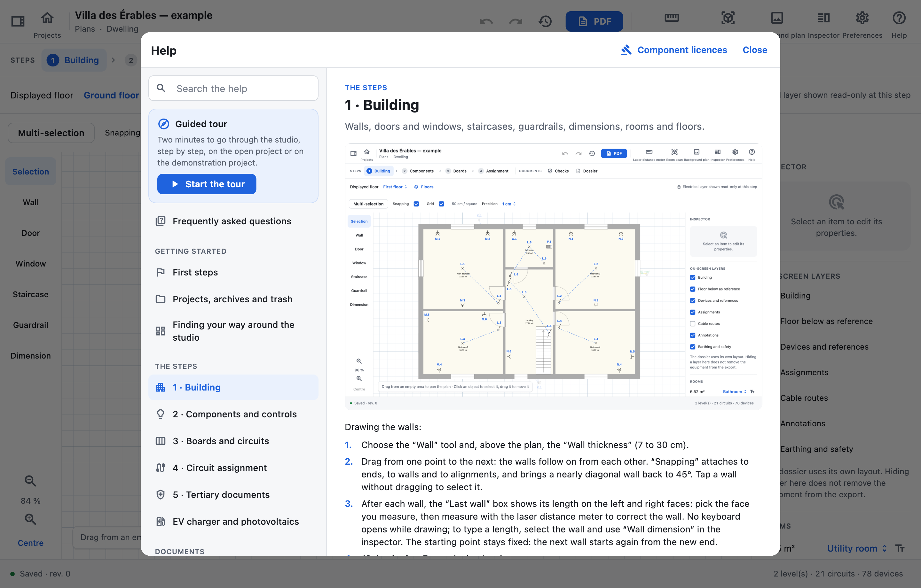Open Finding your way around the studio
Image resolution: width=921 pixels, height=588 pixels.
point(233,331)
